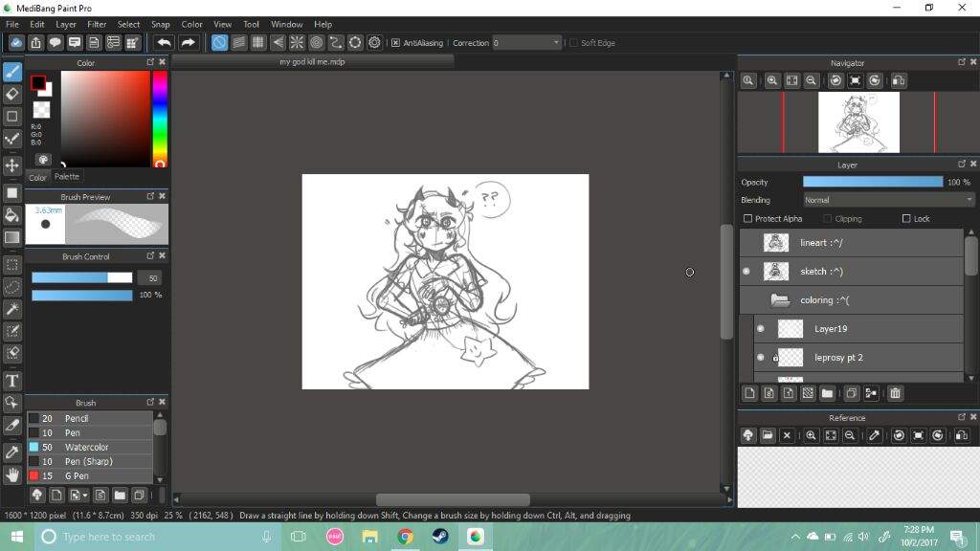This screenshot has width=980, height=551.
Task: Select the Bucket fill tool
Action: [11, 215]
